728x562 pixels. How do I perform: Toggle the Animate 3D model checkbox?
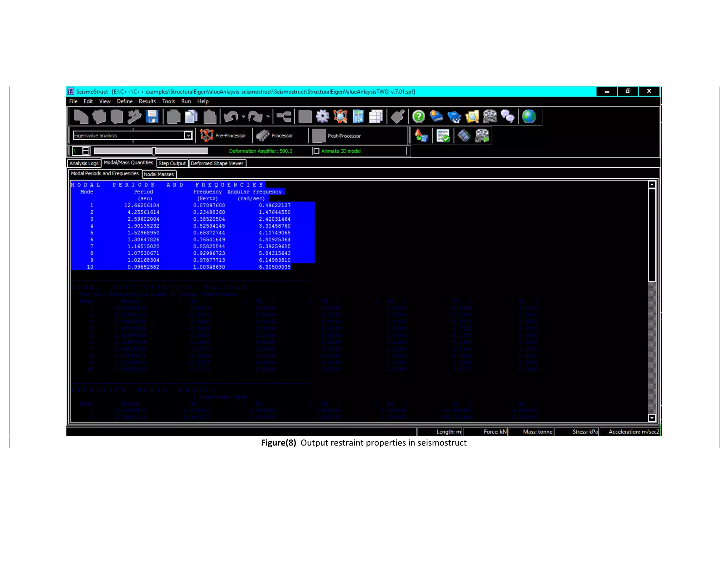click(316, 151)
